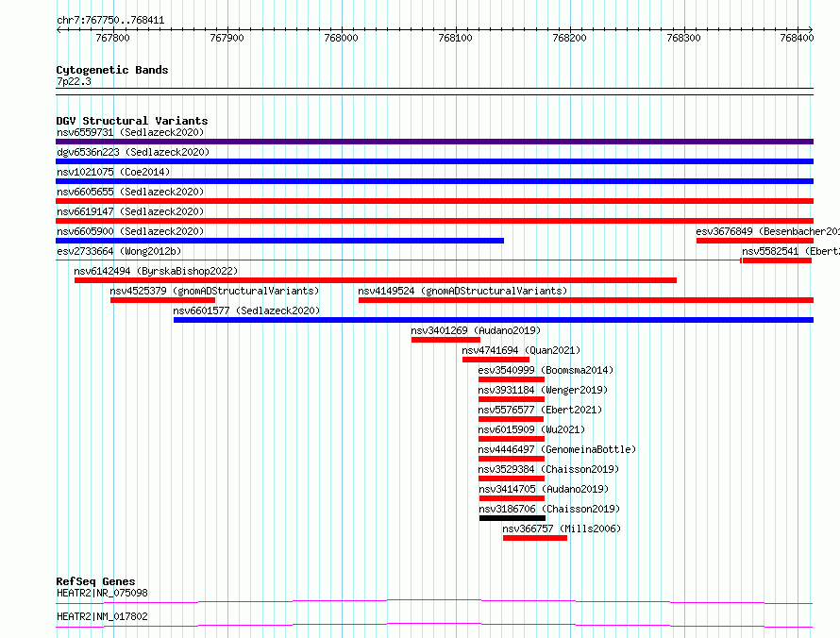The image size is (840, 638).
Task: Open the dgv6536n223 (Sedlazeck2020) label
Action: tap(133, 152)
